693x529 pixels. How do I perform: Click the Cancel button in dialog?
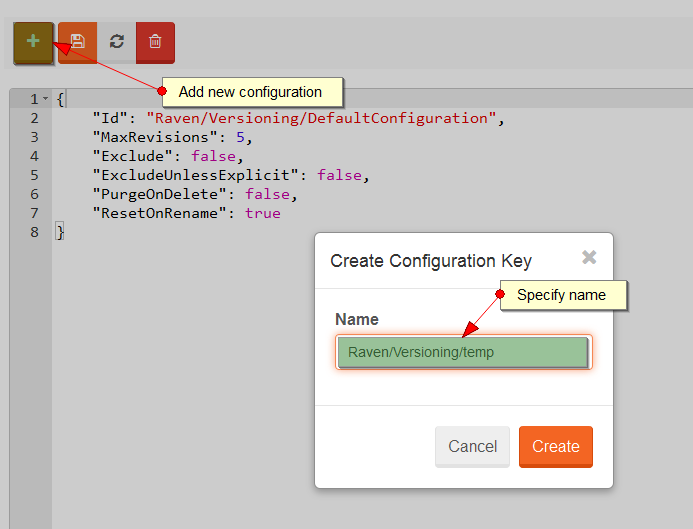click(472, 446)
